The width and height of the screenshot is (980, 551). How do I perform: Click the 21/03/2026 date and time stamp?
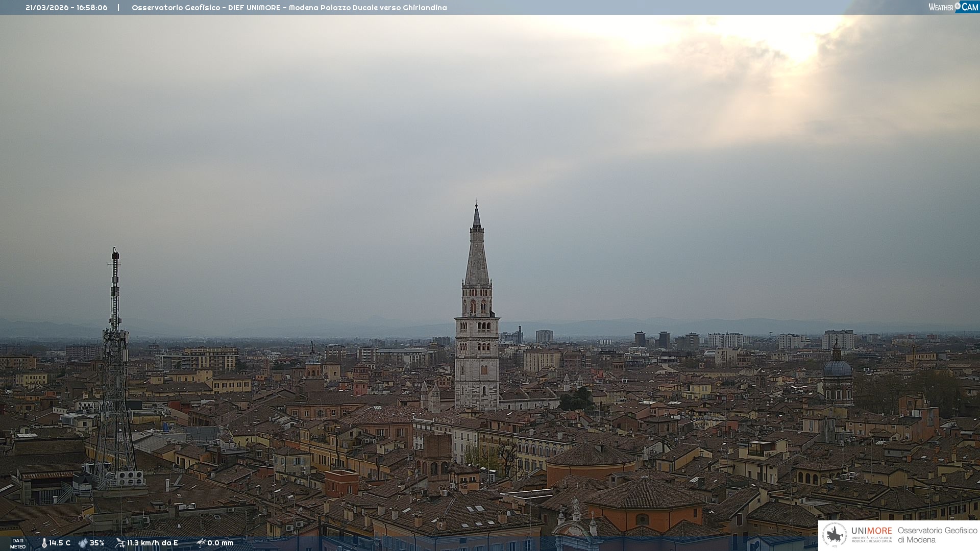(x=66, y=8)
